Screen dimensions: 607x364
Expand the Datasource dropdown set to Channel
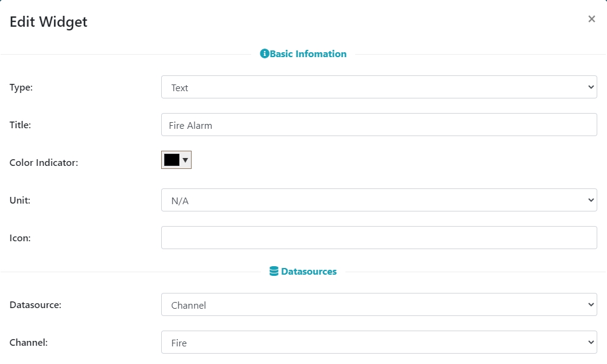click(x=378, y=305)
